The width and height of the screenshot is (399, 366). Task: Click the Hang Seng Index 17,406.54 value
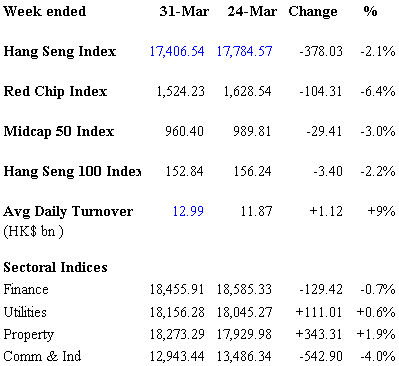tap(177, 52)
